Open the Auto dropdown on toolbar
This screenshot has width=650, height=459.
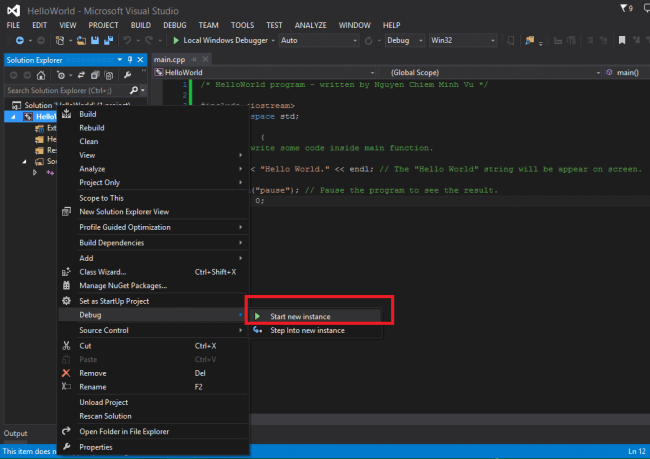tap(318, 41)
